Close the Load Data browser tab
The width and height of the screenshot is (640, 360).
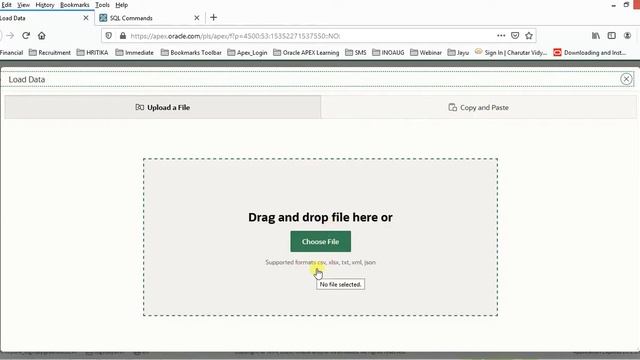(x=86, y=18)
